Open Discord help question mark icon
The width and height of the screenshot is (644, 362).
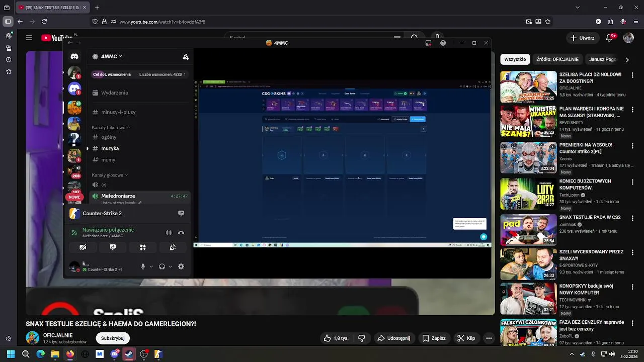[443, 43]
